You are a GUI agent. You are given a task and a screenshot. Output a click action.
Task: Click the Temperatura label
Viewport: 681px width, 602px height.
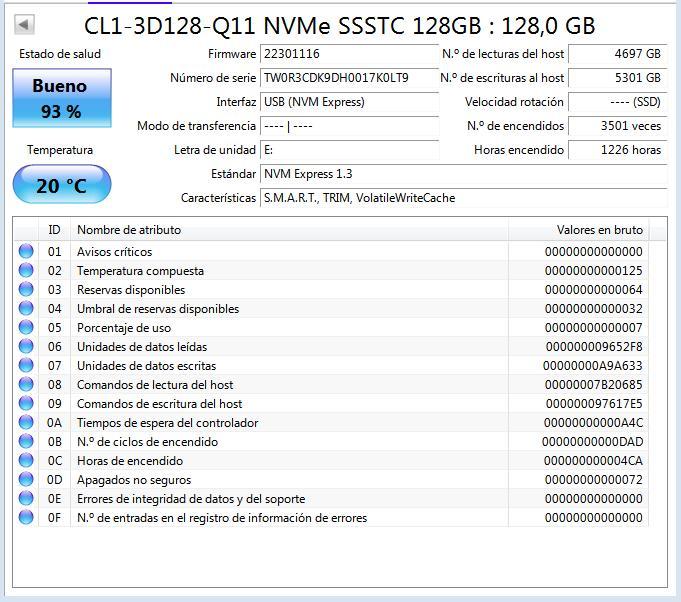pyautogui.click(x=60, y=150)
